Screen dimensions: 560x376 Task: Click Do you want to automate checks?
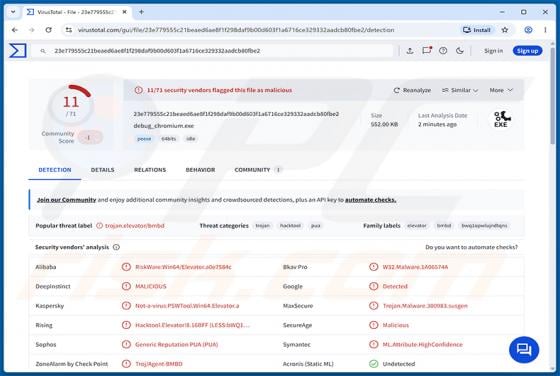471,247
